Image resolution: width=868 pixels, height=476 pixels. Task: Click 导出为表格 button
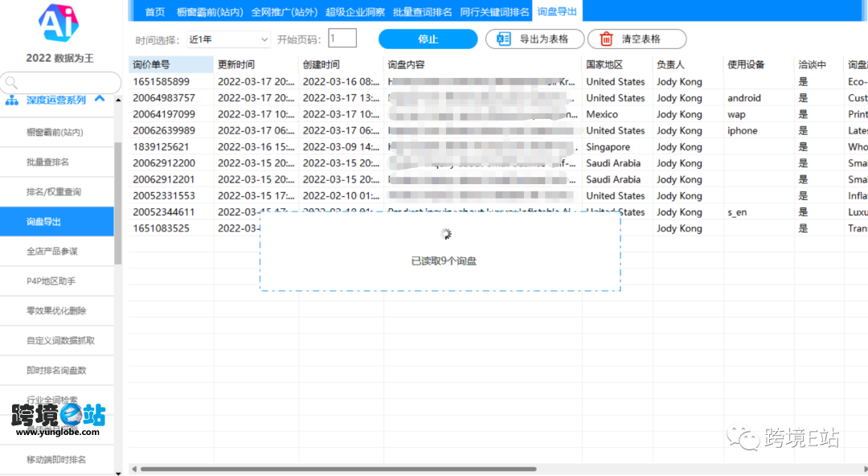tap(534, 39)
